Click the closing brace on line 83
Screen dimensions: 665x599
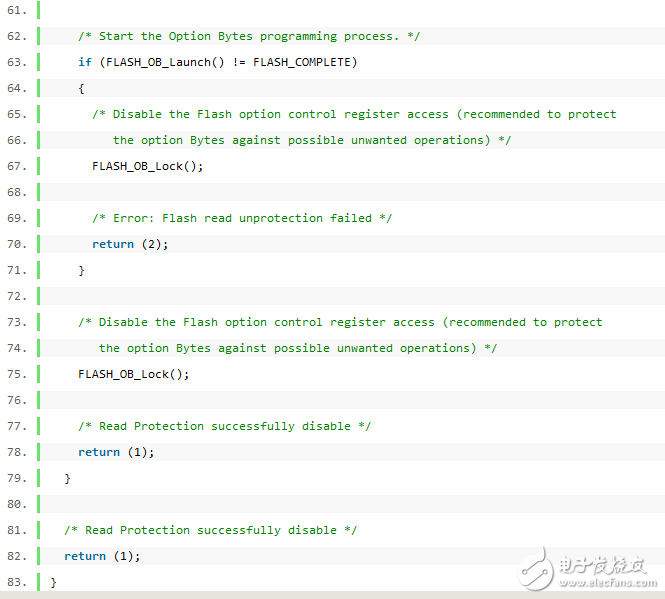pyautogui.click(x=54, y=582)
